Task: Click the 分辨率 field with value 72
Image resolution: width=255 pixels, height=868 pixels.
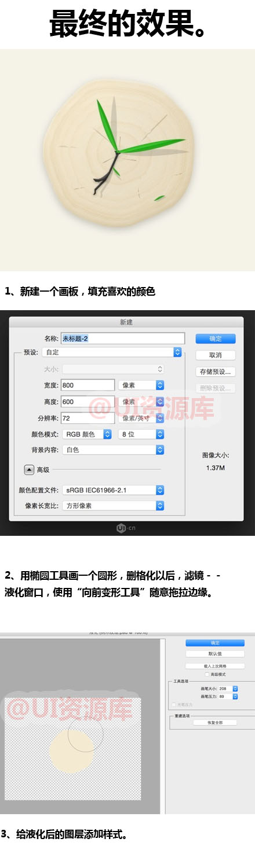Action: tap(88, 418)
